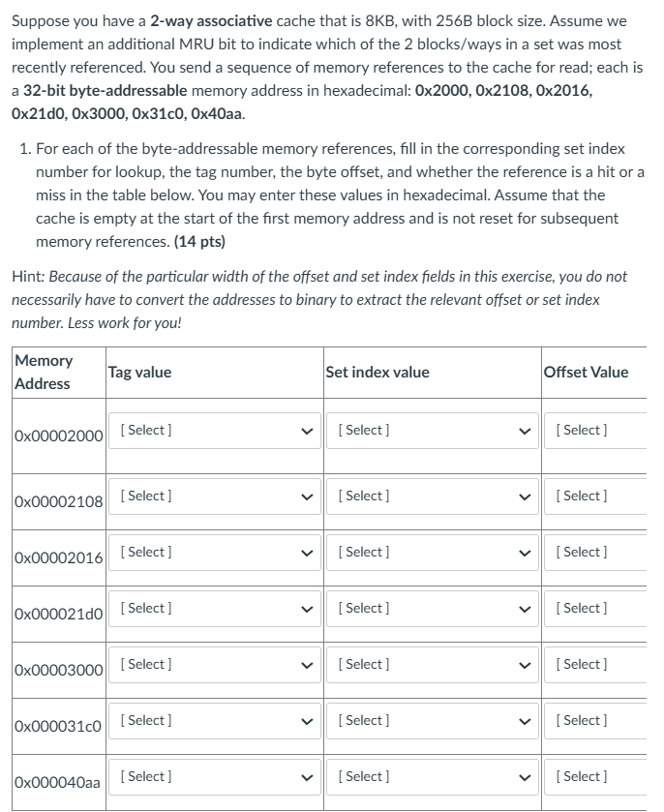Open the Set index dropdown for 0x00002108
This screenshot has height=812, width=664.
pos(434,496)
